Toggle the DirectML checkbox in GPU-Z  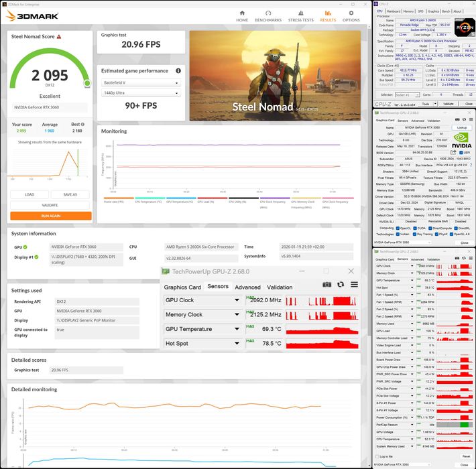coord(456,228)
